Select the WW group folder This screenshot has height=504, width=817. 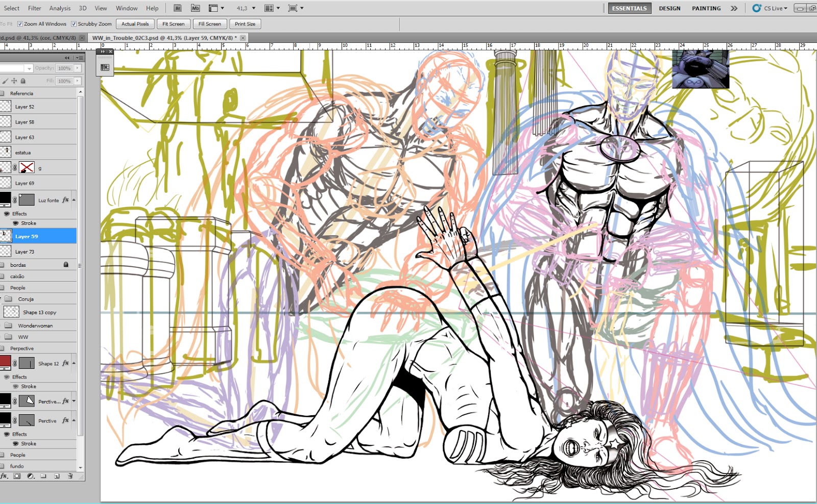(38, 337)
